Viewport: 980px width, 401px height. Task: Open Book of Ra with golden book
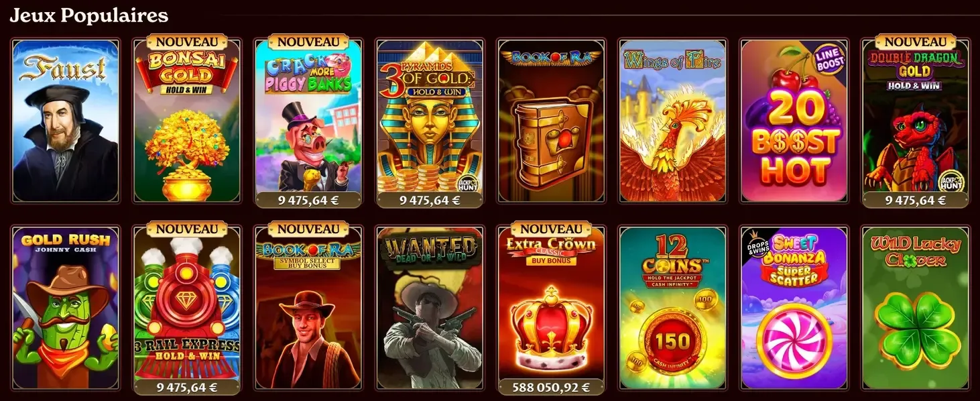(551, 121)
